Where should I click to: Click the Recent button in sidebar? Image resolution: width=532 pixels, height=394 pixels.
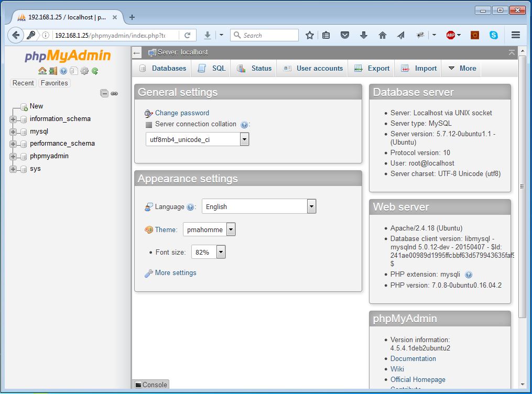pyautogui.click(x=23, y=83)
